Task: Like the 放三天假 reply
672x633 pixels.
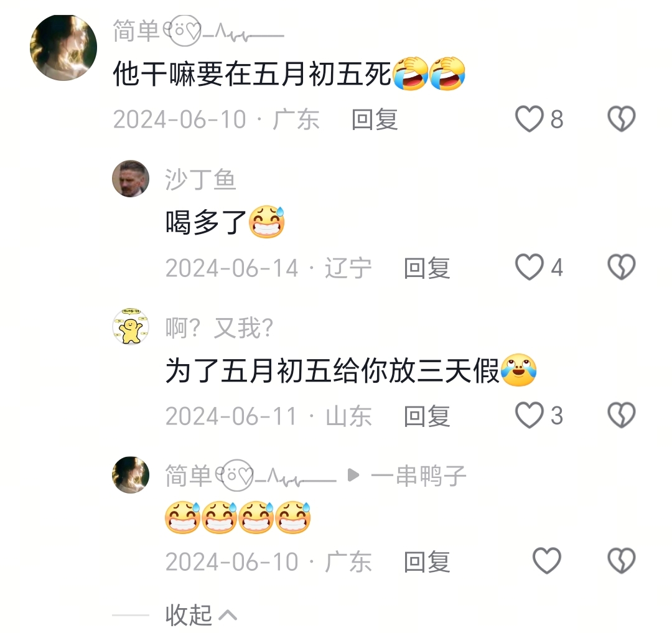Action: 530,415
